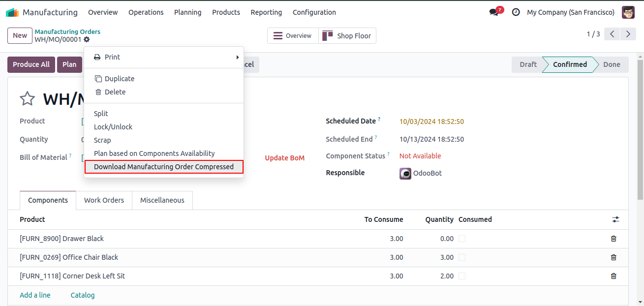644x306 pixels.
Task: Open My Company (San Francisco) switcher
Action: 571,12
